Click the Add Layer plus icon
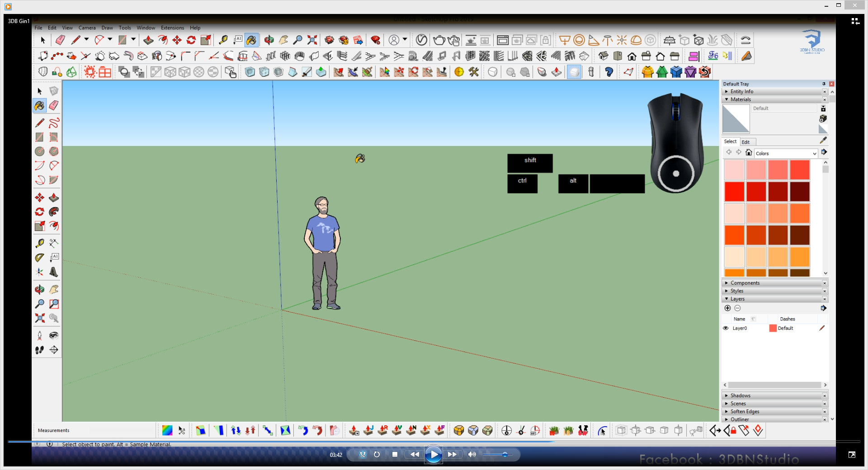This screenshot has width=868, height=470. point(727,308)
